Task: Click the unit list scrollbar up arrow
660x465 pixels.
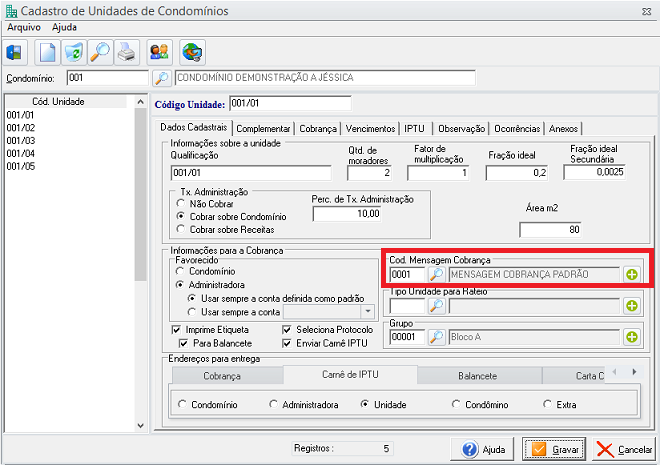Action: 141,101
